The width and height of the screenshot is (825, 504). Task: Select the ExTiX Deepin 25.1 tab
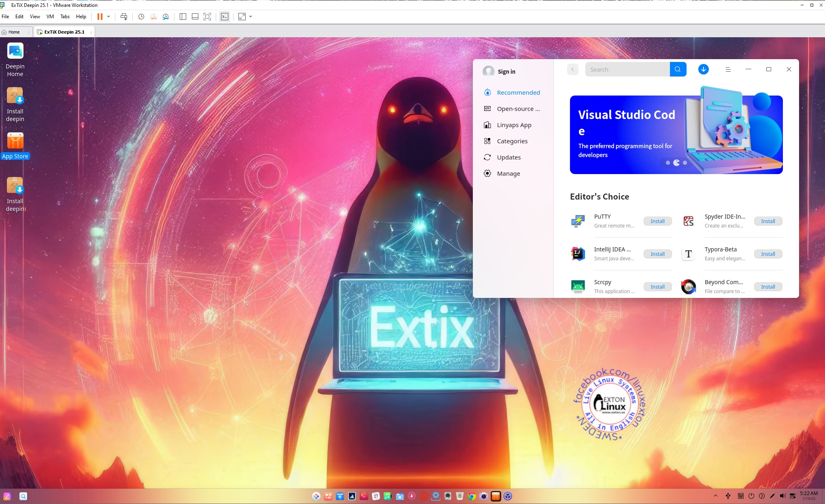pos(64,32)
